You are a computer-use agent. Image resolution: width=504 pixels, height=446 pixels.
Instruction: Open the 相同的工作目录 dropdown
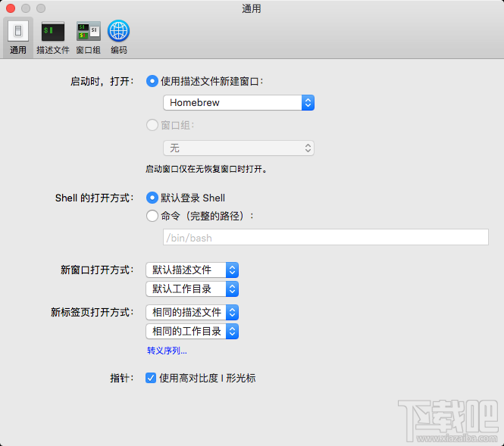[x=193, y=331]
